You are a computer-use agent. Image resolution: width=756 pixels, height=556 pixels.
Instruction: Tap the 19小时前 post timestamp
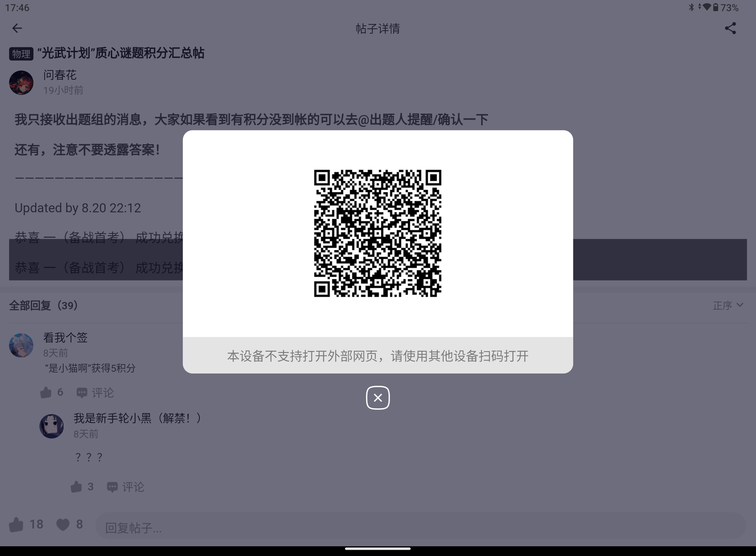(x=63, y=90)
